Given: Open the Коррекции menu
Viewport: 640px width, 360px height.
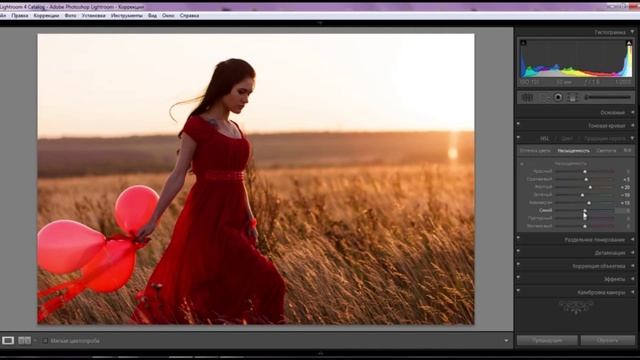Looking at the screenshot, I should pos(46,16).
